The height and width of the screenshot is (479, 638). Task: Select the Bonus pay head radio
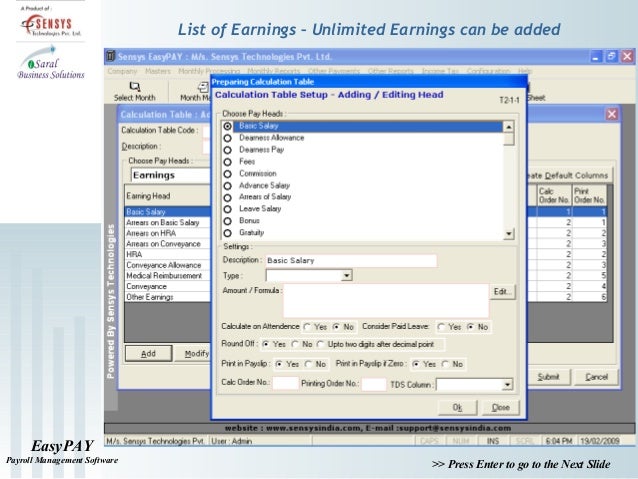pos(227,221)
